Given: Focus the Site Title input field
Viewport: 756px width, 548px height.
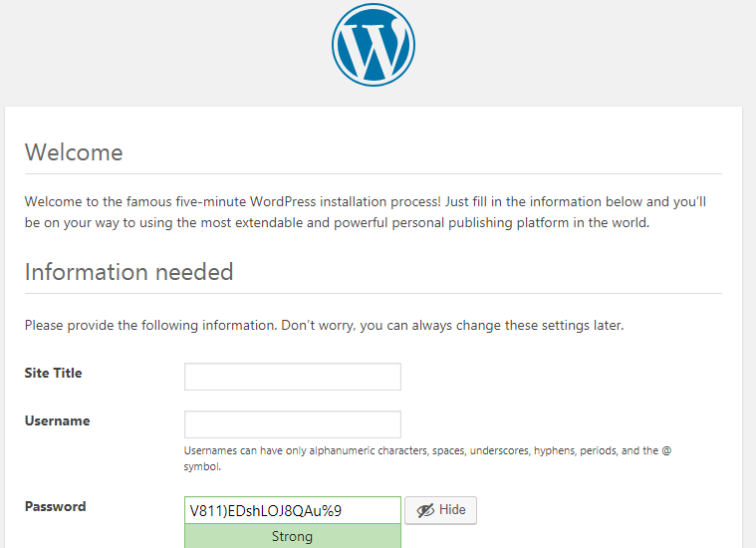Looking at the screenshot, I should click(292, 377).
